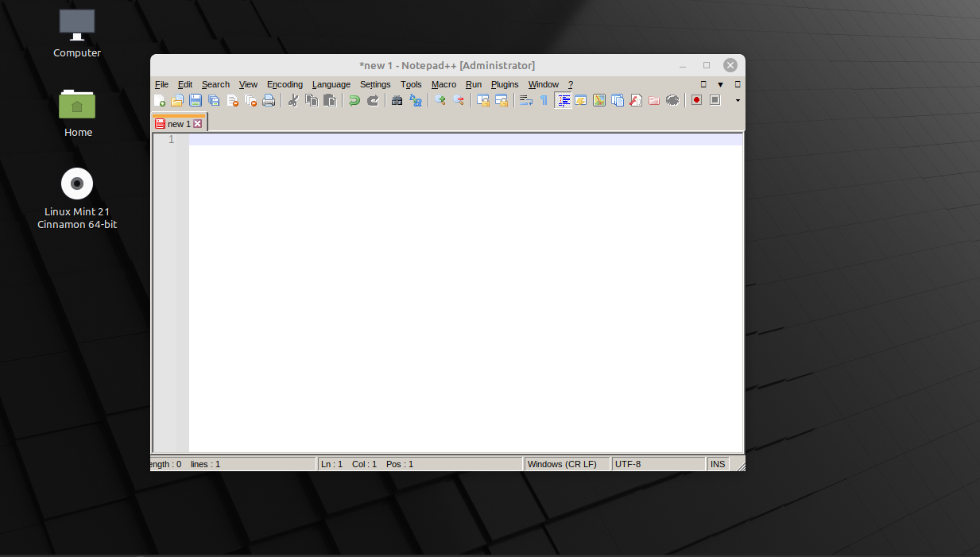Start macro recording with red dot icon
Image resolution: width=980 pixels, height=557 pixels.
point(696,100)
